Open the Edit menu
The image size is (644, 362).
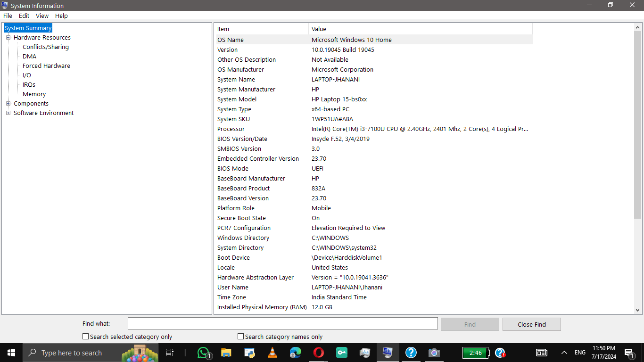[x=24, y=16]
